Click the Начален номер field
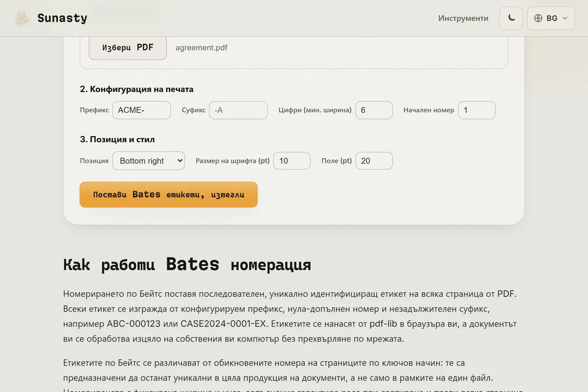This screenshot has height=392, width=588. click(x=477, y=110)
